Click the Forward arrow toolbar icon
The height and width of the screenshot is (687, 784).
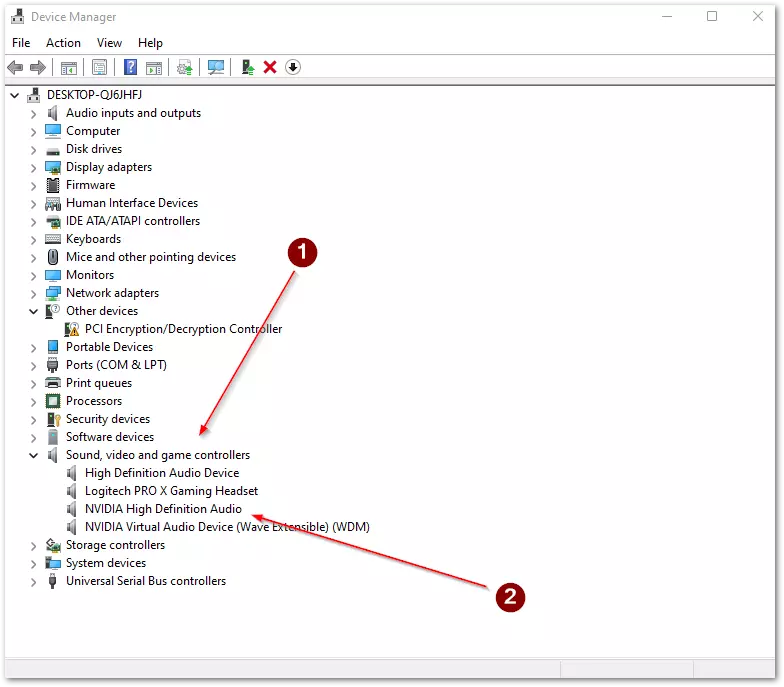[x=38, y=67]
